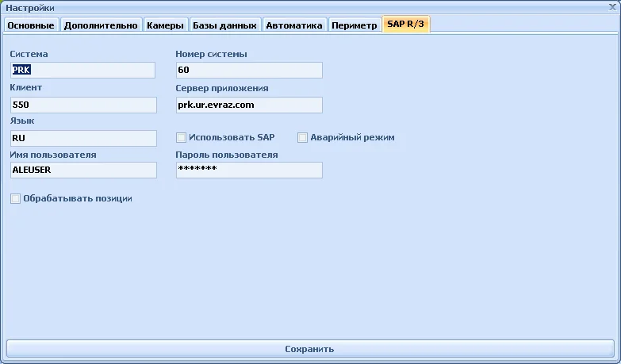621x364 pixels.
Task: Select the Имя пользователя input field
Action: tap(82, 171)
